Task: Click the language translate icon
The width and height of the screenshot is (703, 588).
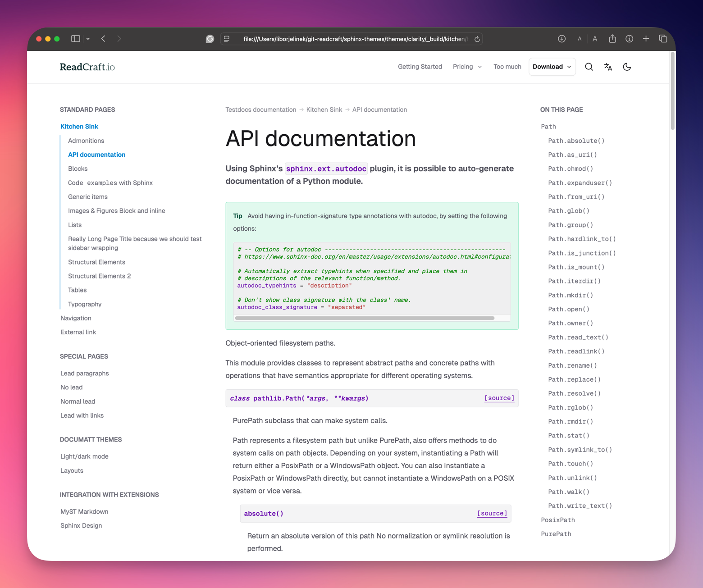Action: (608, 67)
